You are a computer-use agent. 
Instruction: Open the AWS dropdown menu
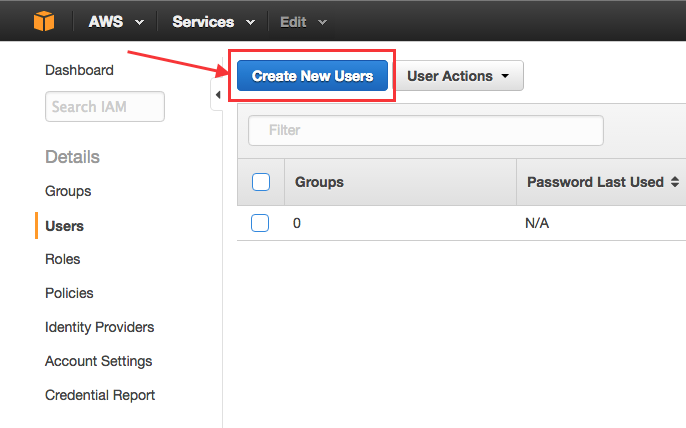[116, 21]
